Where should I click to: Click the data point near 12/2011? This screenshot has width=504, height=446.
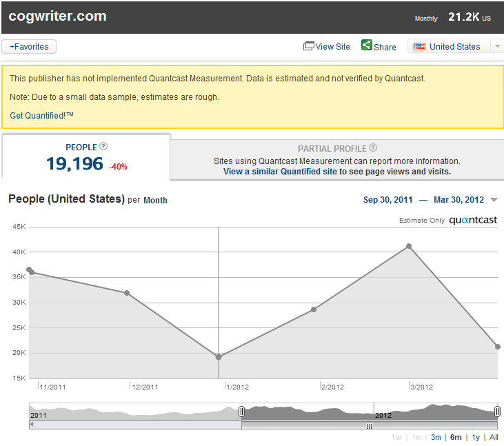click(x=127, y=293)
